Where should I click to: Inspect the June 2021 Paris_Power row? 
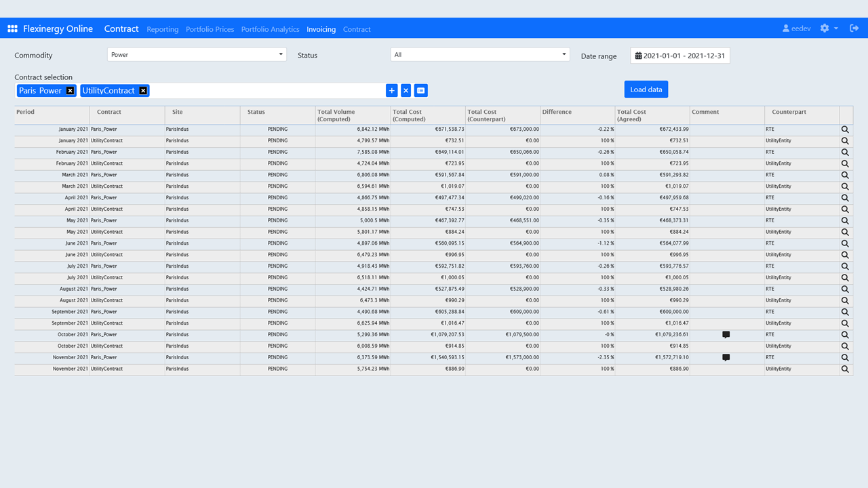845,243
